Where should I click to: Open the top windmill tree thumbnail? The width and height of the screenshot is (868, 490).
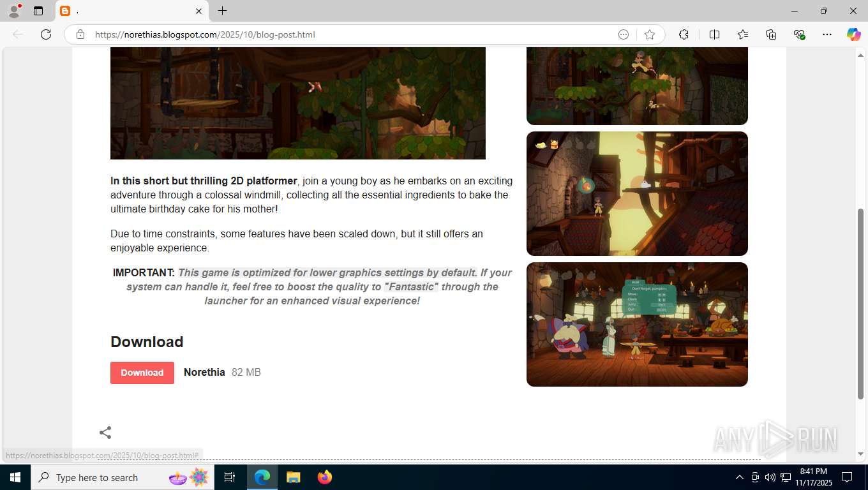pos(637,85)
